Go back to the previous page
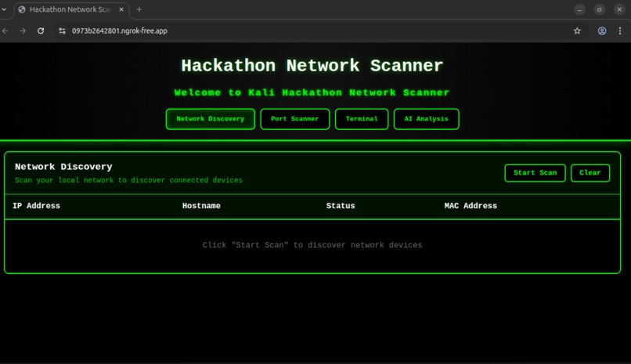 point(5,31)
